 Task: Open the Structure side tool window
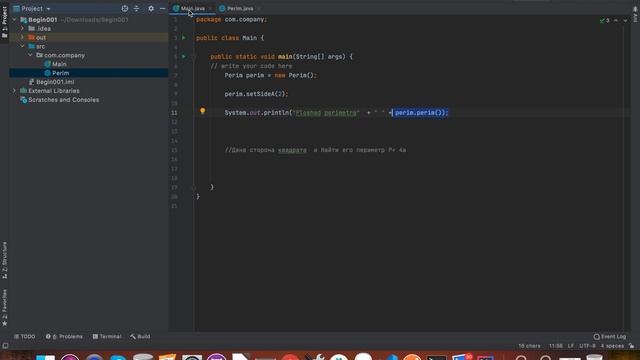4,260
